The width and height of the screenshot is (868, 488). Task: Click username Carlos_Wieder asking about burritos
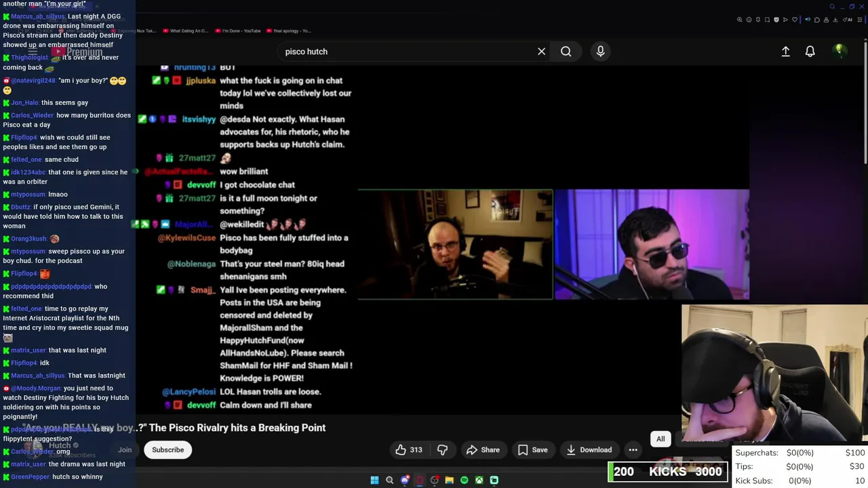click(x=32, y=115)
